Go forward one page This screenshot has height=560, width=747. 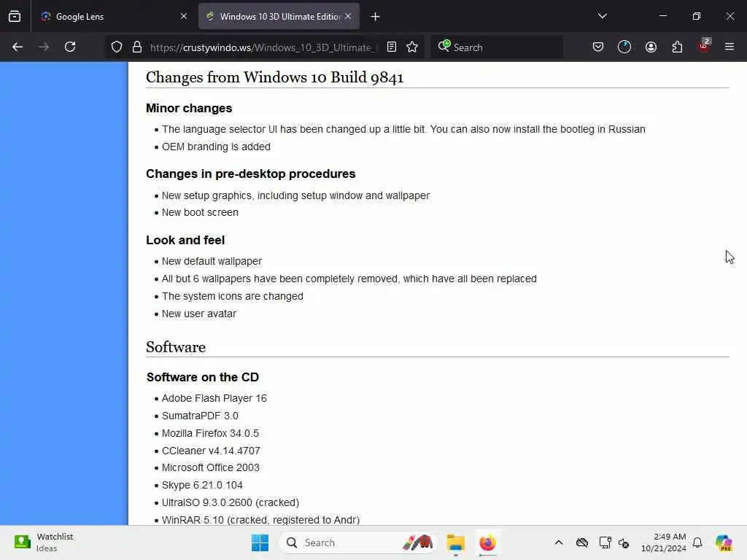(x=44, y=47)
